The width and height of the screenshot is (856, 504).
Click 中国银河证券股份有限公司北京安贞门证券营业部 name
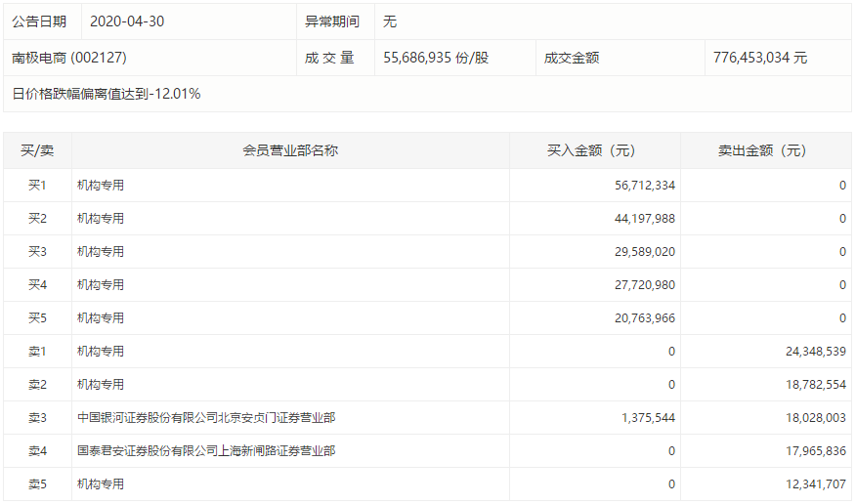pos(206,418)
